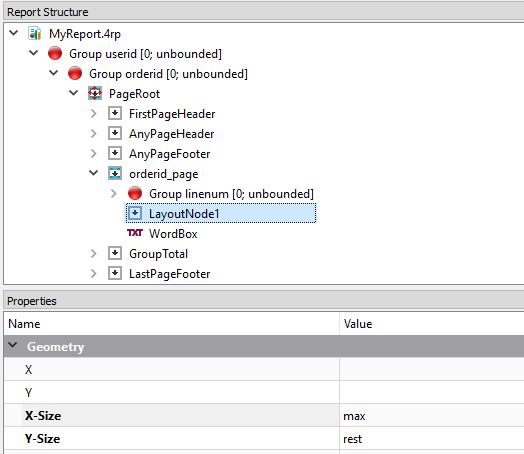Collapse the orderid_page node
This screenshot has height=454, width=524.
[x=94, y=173]
